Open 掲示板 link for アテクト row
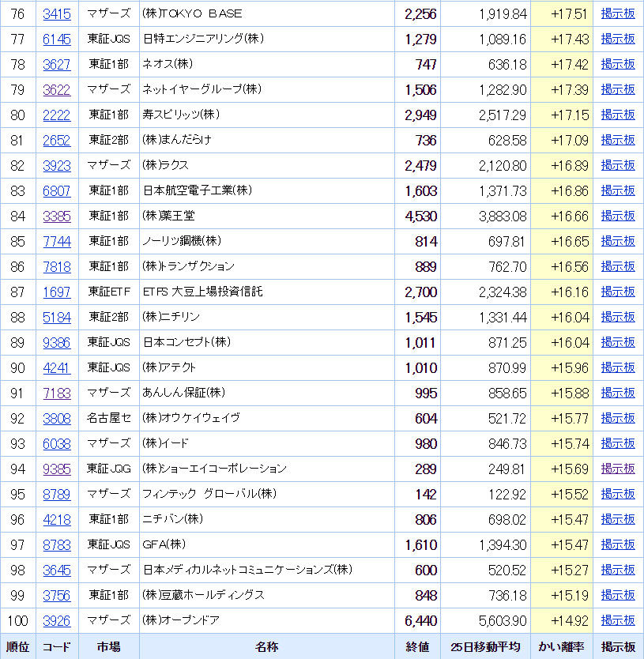 pos(618,367)
